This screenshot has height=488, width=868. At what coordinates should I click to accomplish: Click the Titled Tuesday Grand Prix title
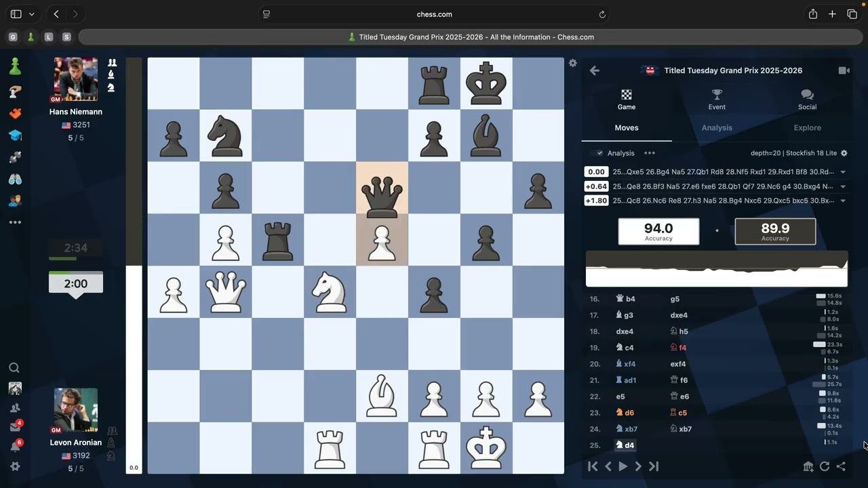click(733, 70)
